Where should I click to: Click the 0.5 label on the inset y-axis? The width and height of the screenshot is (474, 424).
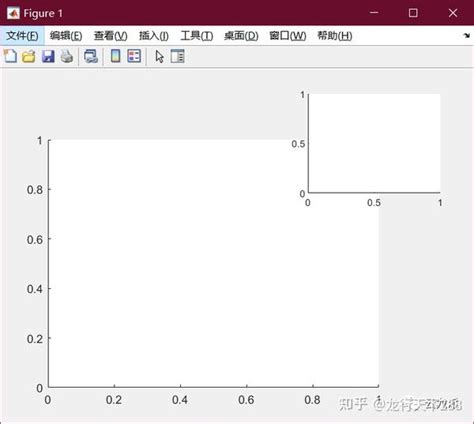[298, 144]
